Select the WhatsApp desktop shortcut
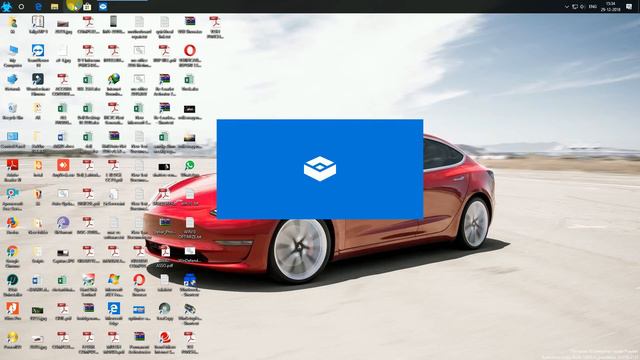 (190, 168)
